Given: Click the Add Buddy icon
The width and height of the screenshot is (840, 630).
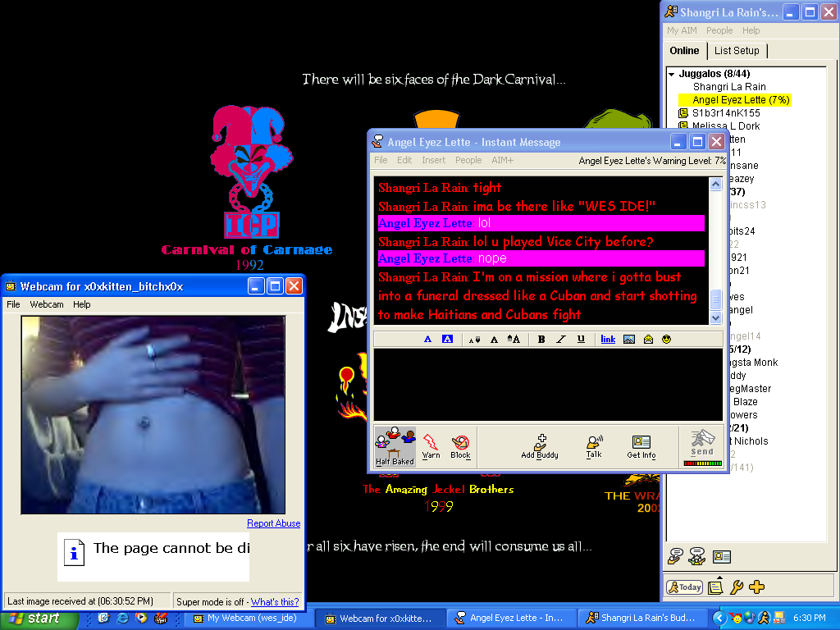Looking at the screenshot, I should coord(540,445).
